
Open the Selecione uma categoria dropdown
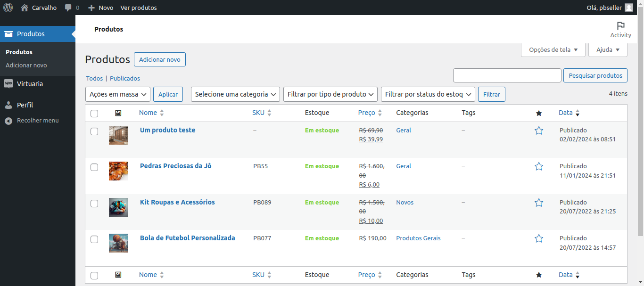(x=235, y=94)
